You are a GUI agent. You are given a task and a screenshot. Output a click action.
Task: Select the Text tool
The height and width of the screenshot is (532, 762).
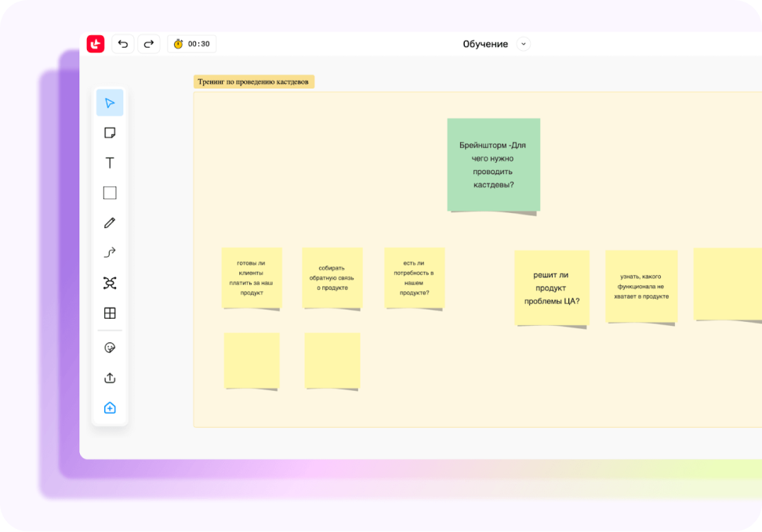point(110,163)
